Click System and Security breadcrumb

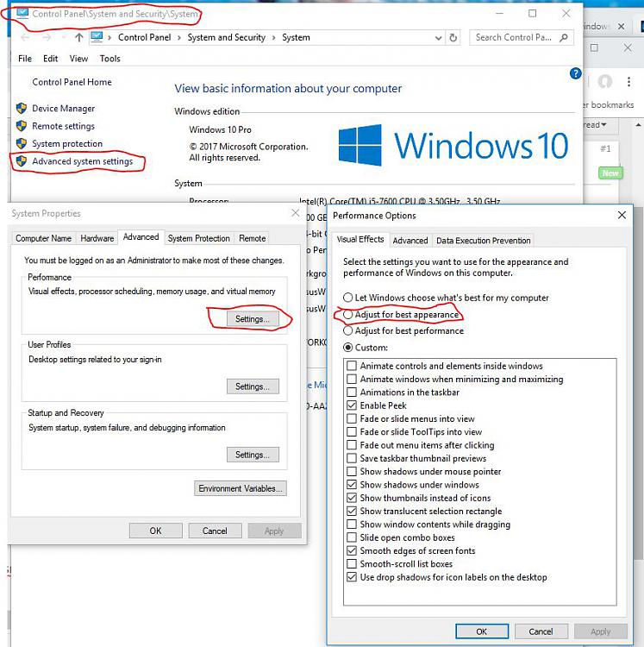227,38
